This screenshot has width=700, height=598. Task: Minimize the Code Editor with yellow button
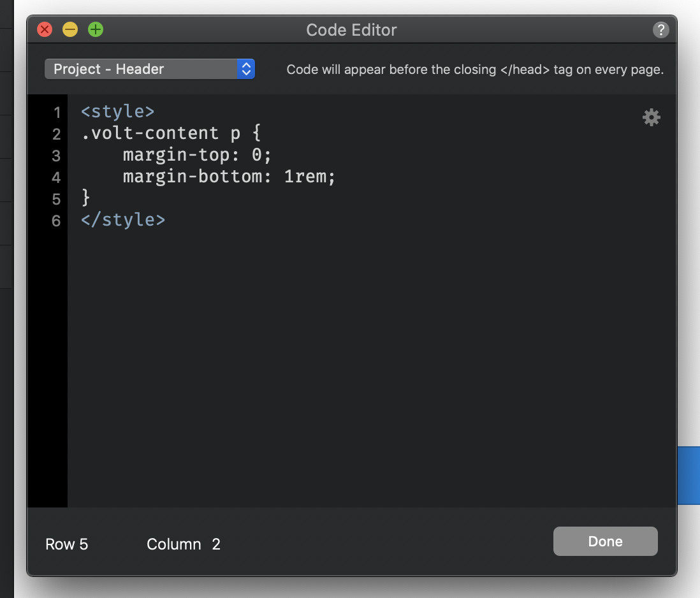tap(70, 29)
